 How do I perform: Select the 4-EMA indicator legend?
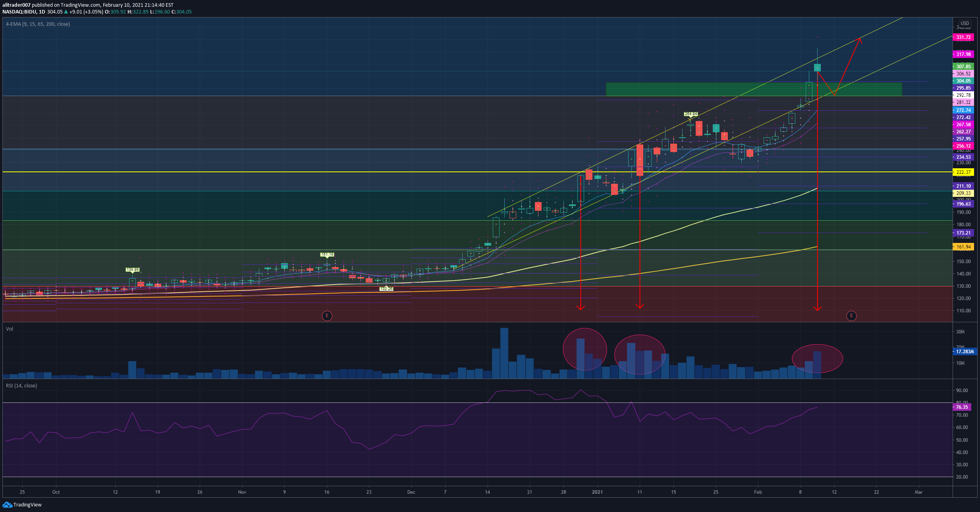coord(38,24)
